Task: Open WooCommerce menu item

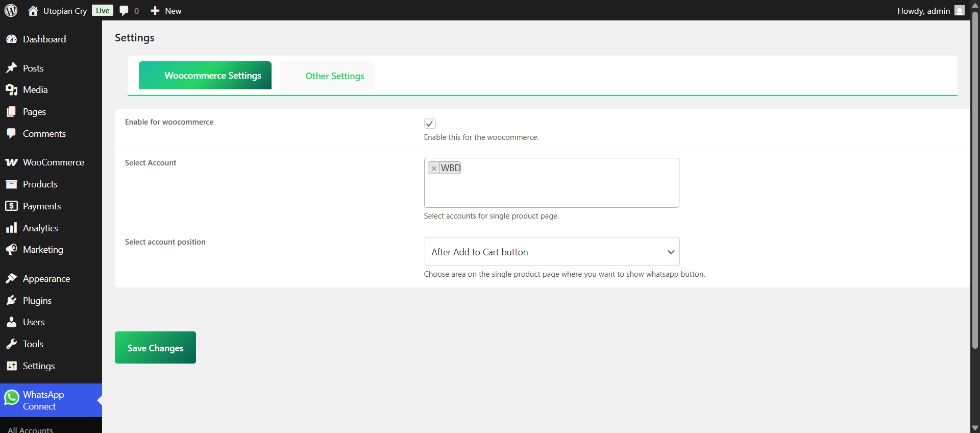Action: tap(51, 162)
